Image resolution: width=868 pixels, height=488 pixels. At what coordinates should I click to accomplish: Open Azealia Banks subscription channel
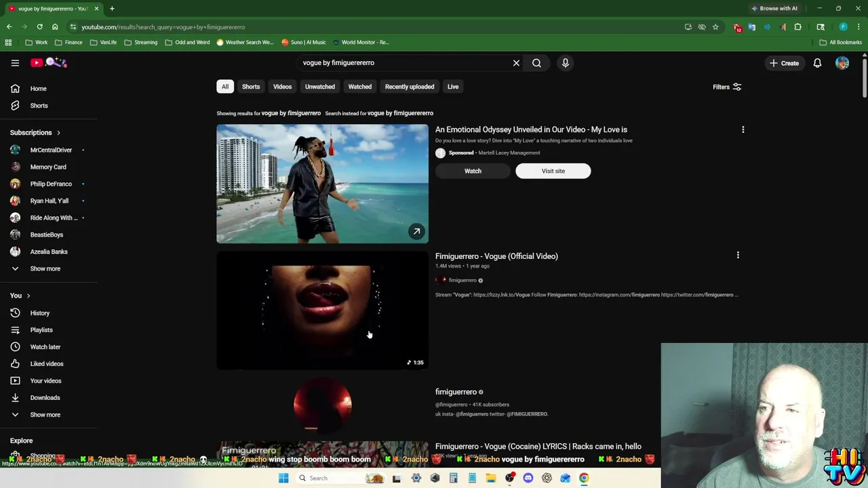tap(47, 251)
